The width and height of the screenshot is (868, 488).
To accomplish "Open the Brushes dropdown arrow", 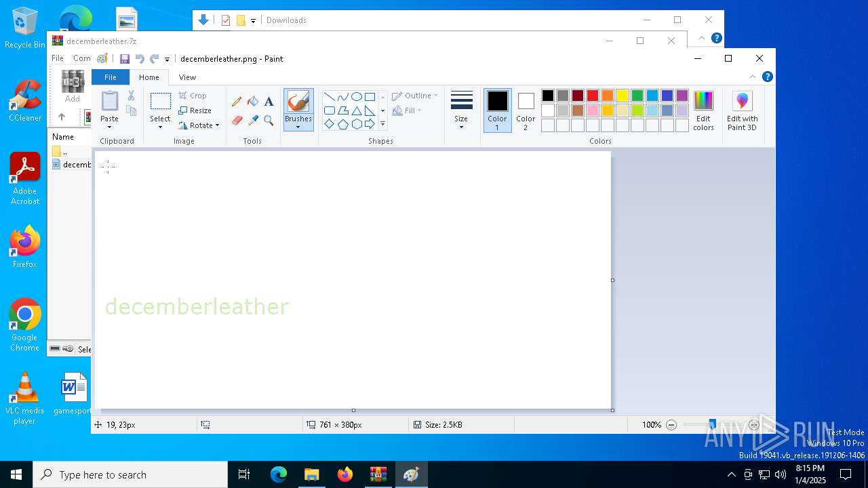I will click(298, 127).
